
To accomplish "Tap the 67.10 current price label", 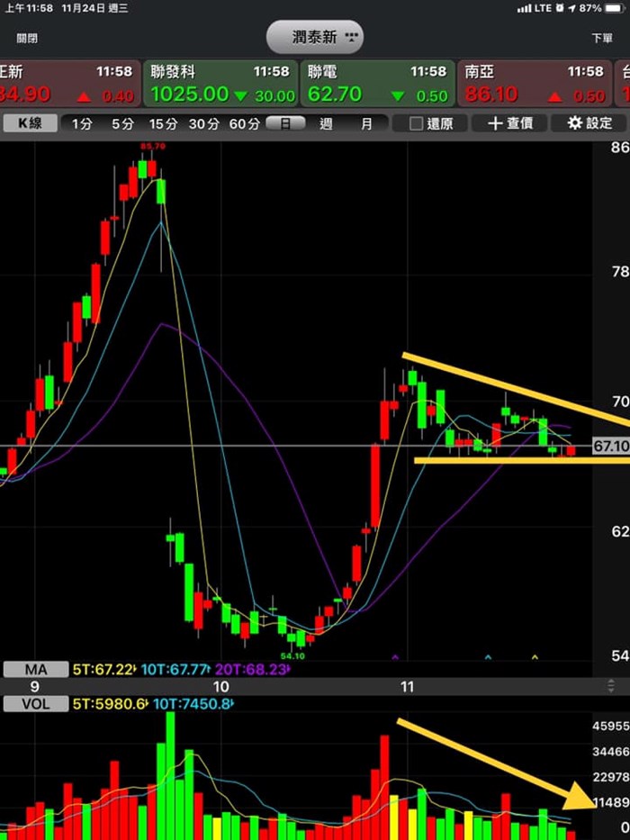I will 610,447.
